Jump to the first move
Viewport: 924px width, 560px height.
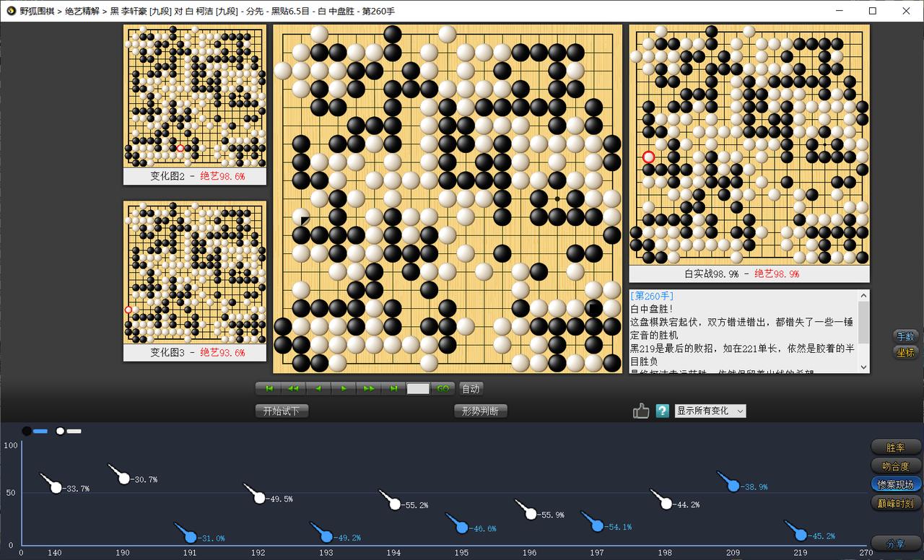pyautogui.click(x=269, y=388)
